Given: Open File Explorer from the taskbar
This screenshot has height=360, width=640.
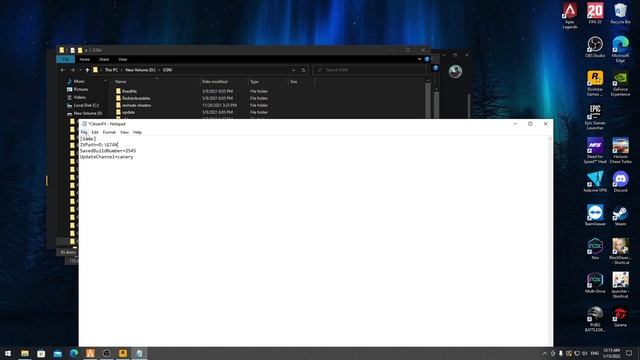Looking at the screenshot, I should 25,353.
